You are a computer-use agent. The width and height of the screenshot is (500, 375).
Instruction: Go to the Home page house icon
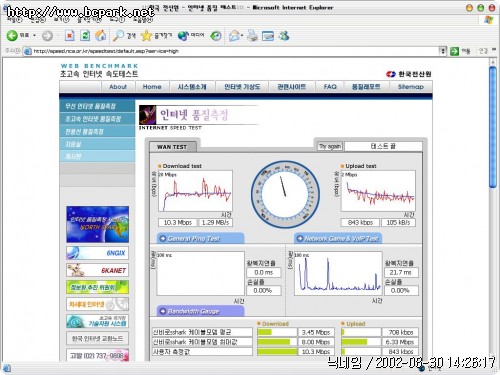pyautogui.click(x=101, y=35)
